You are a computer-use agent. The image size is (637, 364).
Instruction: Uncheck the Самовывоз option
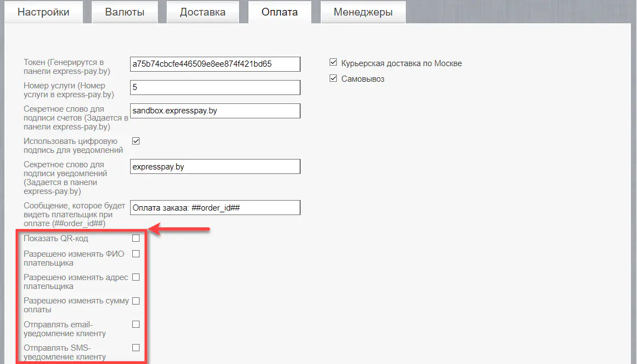[334, 78]
